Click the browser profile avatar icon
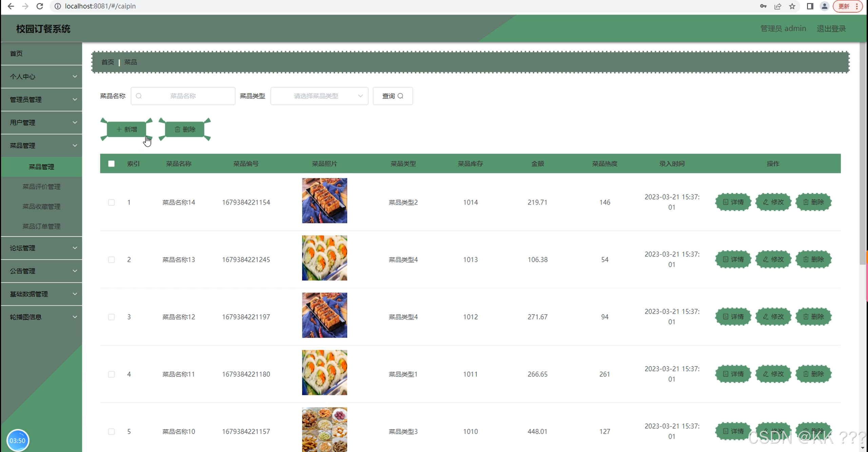This screenshot has height=452, width=868. point(824,6)
